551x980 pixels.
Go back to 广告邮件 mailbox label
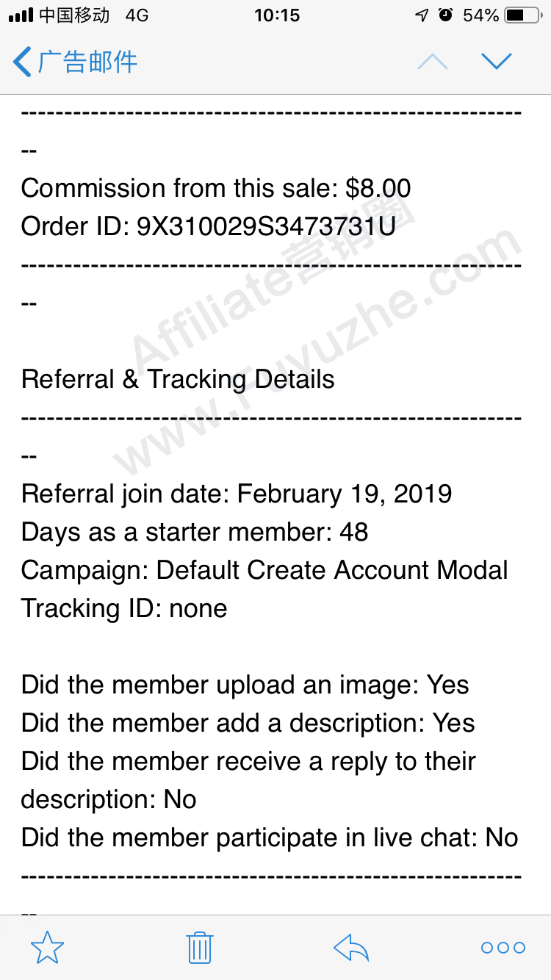(x=87, y=62)
